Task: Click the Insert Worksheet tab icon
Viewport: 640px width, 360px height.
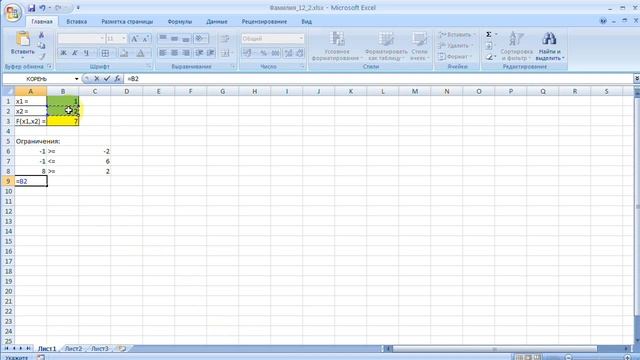Action: 122,349
